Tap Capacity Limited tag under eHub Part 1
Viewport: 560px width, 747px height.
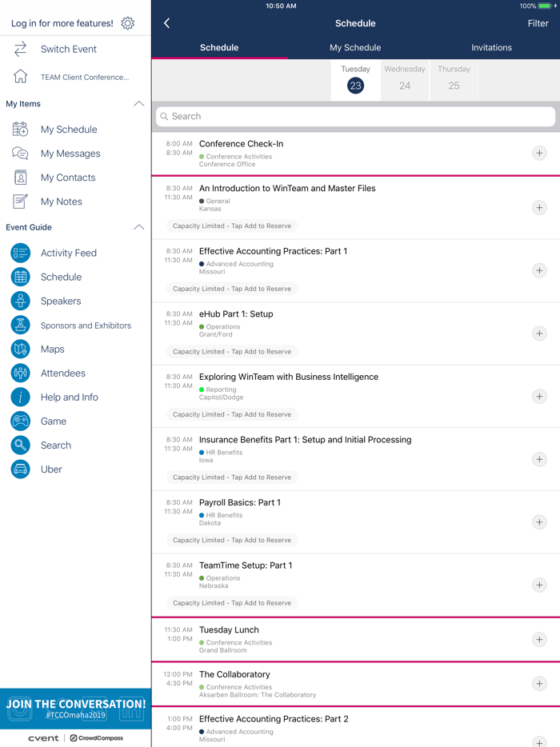coord(232,351)
